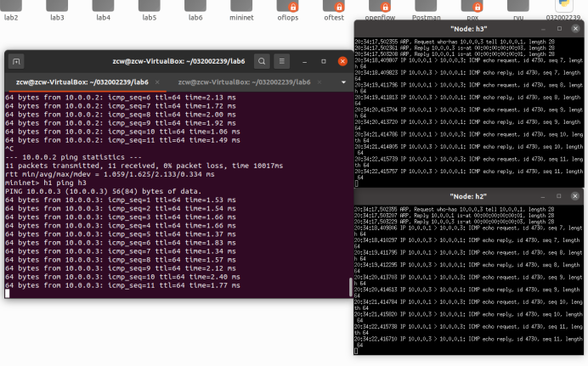The width and height of the screenshot is (588, 366).
Task: Click the "10.0.0.2 ping statistics" line
Action: click(x=73, y=157)
